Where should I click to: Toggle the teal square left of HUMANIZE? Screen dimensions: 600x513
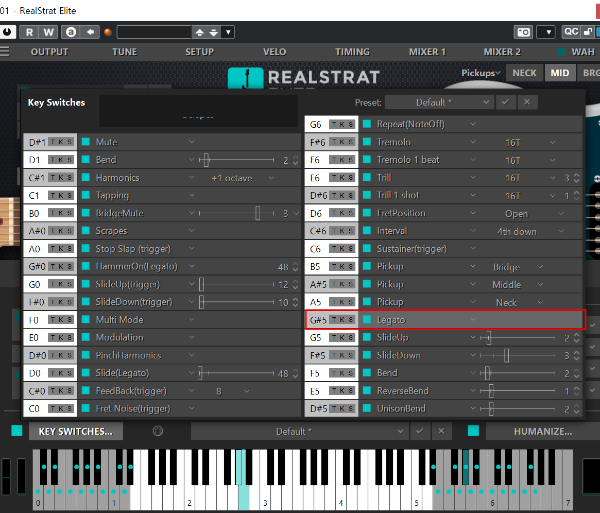(x=473, y=431)
